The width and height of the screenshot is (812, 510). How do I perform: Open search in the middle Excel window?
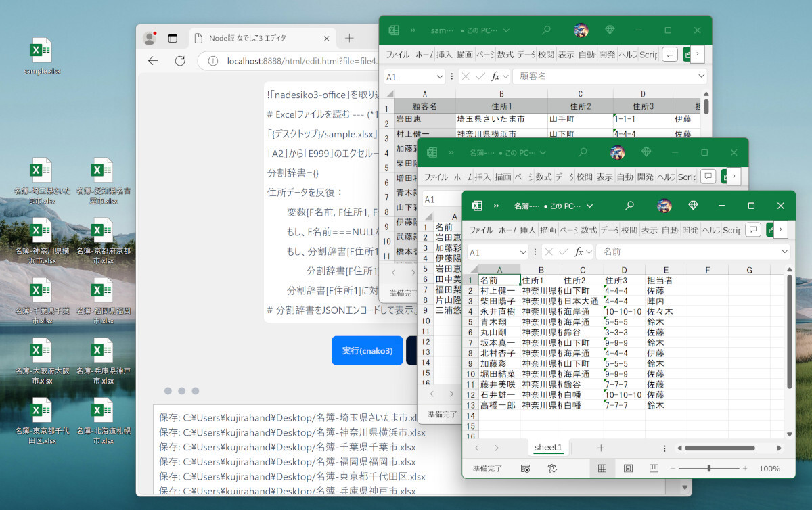(x=583, y=152)
